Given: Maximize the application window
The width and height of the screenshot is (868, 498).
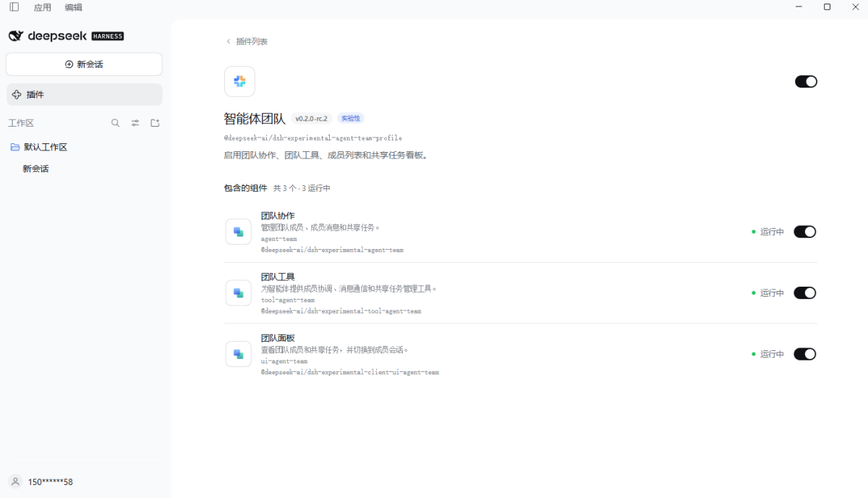Looking at the screenshot, I should click(827, 7).
